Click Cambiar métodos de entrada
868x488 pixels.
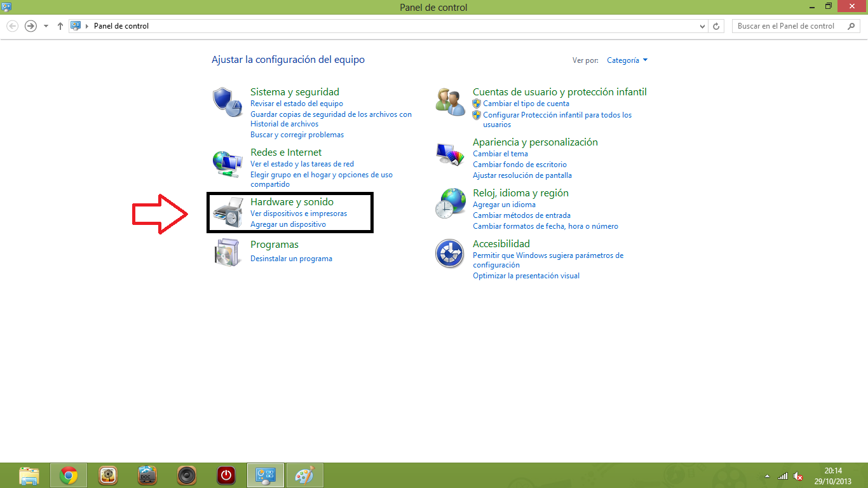[522, 215]
